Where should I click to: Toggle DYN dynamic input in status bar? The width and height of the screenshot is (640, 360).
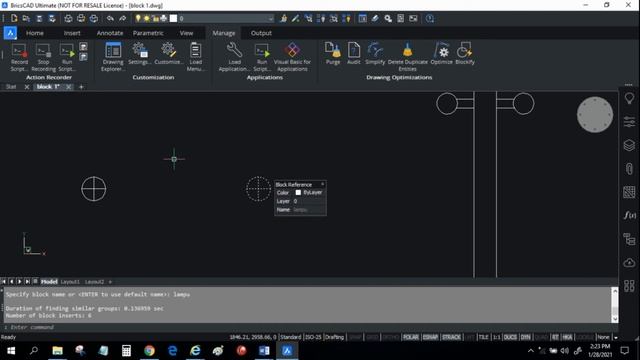[526, 337]
